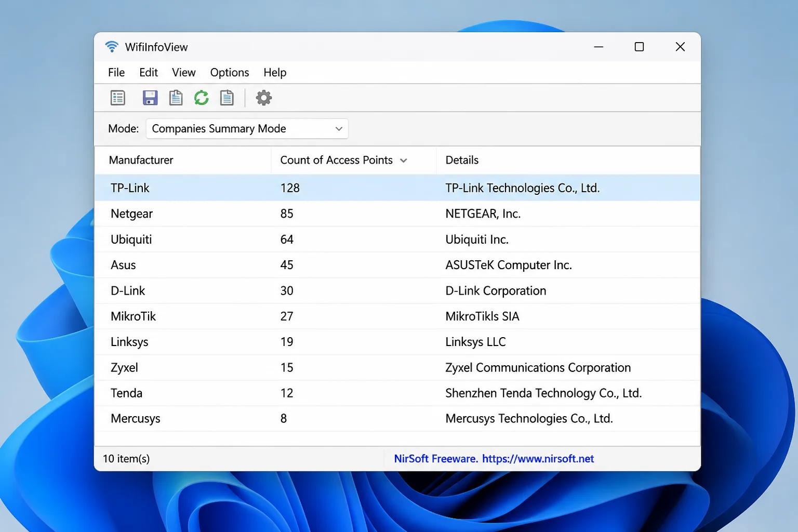Click the properties document icon beside Refresh
798x532 pixels.
(227, 98)
